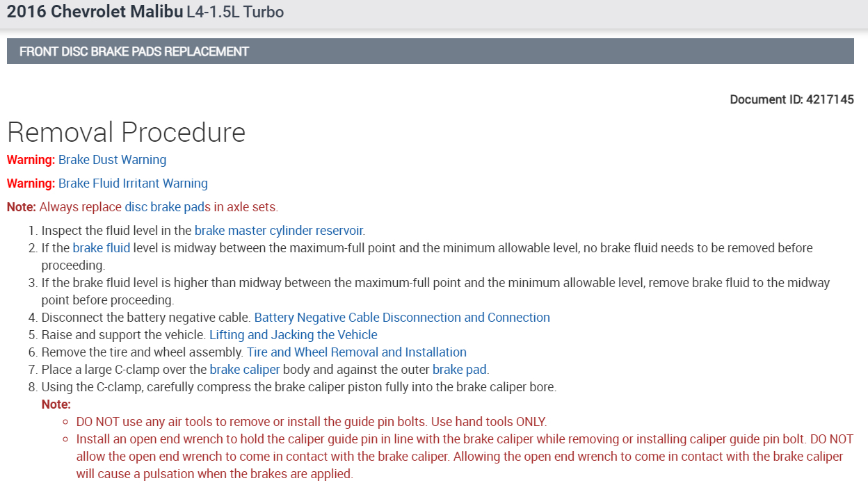The image size is (868, 483).
Task: Click the first red 'Warning:' label
Action: tap(31, 160)
